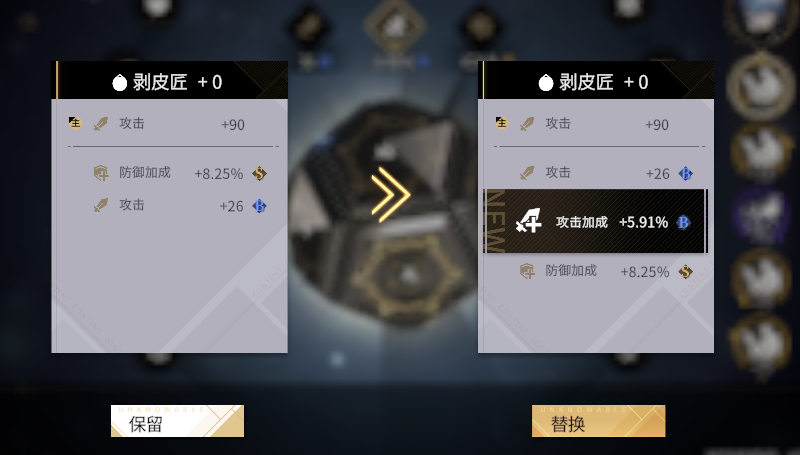Click the white drop icon in right panel header
800x455 pixels.
coord(546,82)
